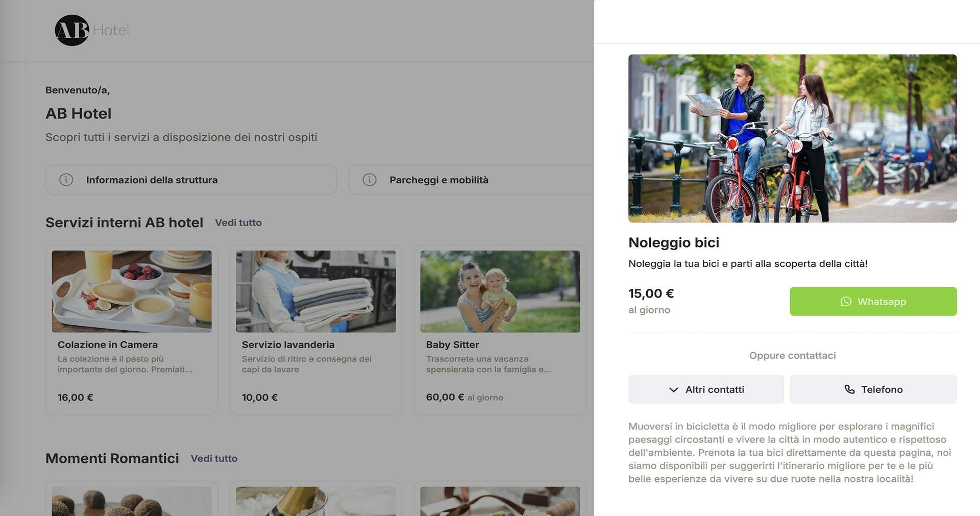Viewport: 980px width, 516px height.
Task: Select the Baby Sitter title
Action: click(x=452, y=345)
